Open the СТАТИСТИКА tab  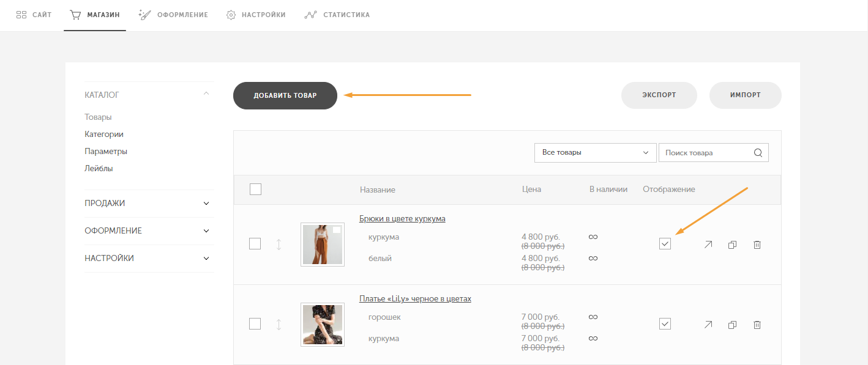pyautogui.click(x=337, y=15)
